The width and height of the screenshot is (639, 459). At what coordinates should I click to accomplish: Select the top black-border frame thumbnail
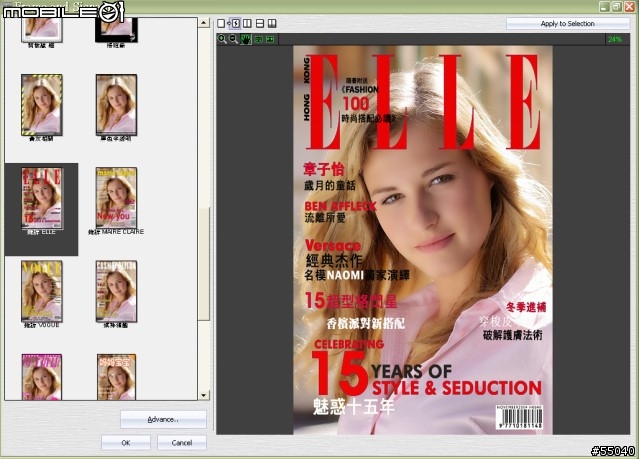tap(116, 30)
